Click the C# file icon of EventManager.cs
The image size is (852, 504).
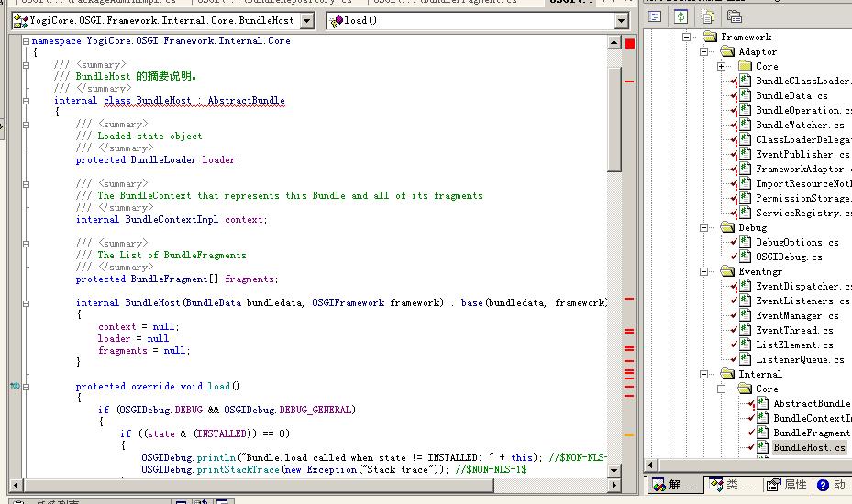point(746,315)
